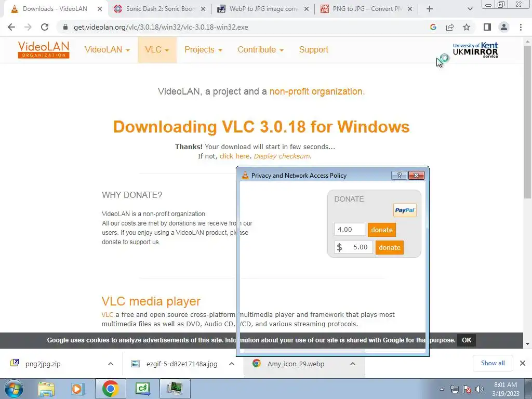Click the 5.00 dollar donation amount field
Viewport: 532px width, 399px height.
click(x=353, y=247)
